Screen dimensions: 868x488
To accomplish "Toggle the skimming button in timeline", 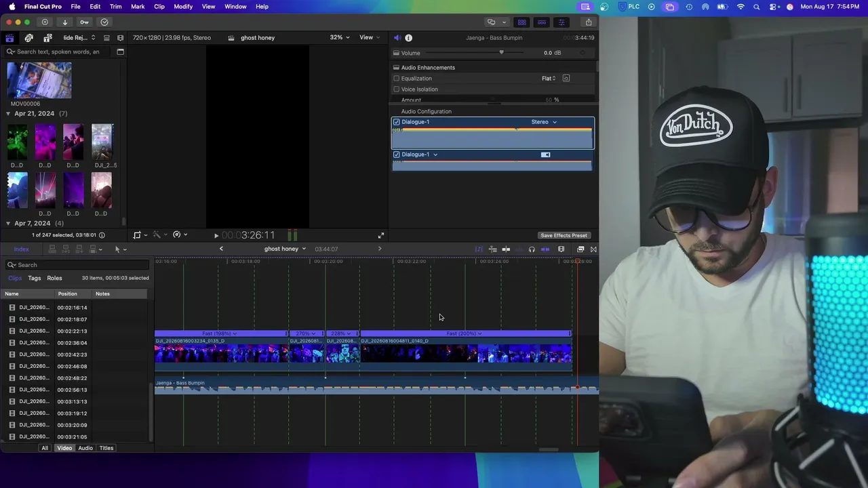I will pos(506,249).
